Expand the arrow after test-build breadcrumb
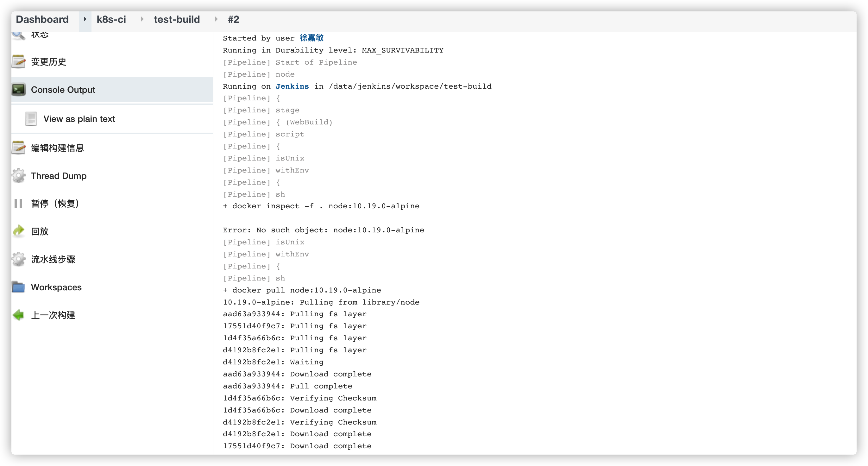The height and width of the screenshot is (466, 868). [216, 19]
